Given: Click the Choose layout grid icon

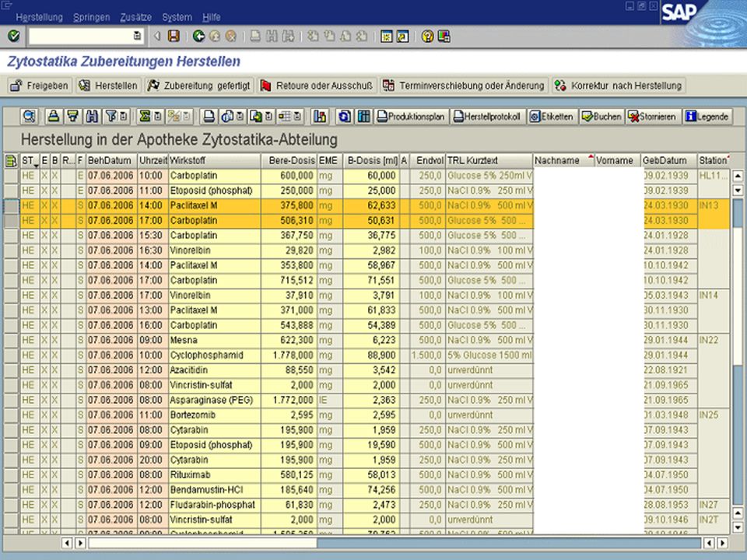Looking at the screenshot, I should 285,116.
